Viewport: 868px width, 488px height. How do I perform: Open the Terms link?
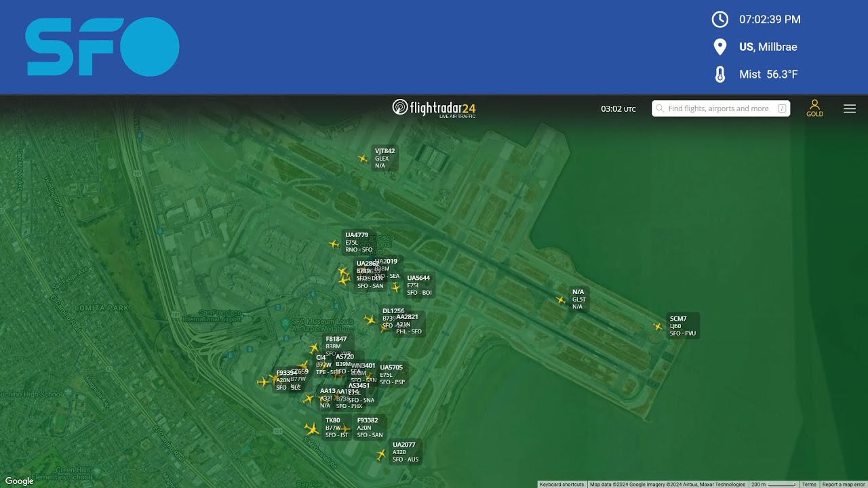(x=809, y=485)
